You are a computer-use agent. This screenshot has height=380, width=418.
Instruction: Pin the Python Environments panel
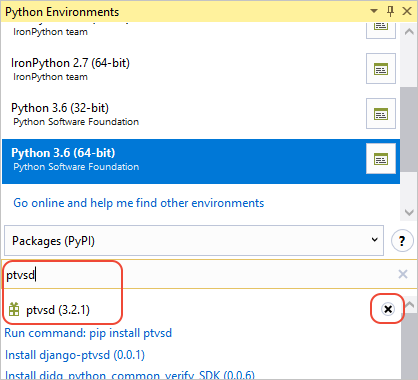390,11
